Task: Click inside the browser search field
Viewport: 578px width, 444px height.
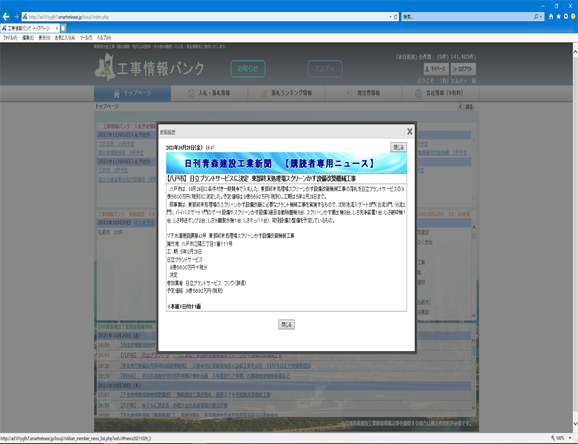Action: pyautogui.click(x=467, y=17)
